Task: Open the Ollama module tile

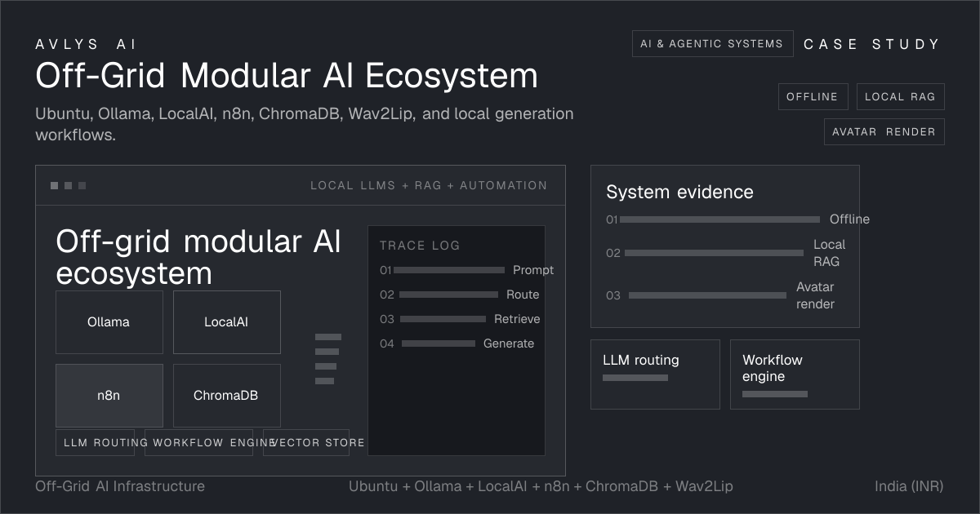Action: click(109, 322)
